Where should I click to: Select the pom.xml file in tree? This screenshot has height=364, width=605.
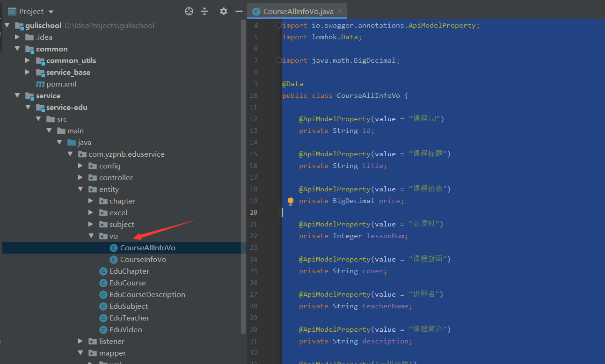pos(61,84)
